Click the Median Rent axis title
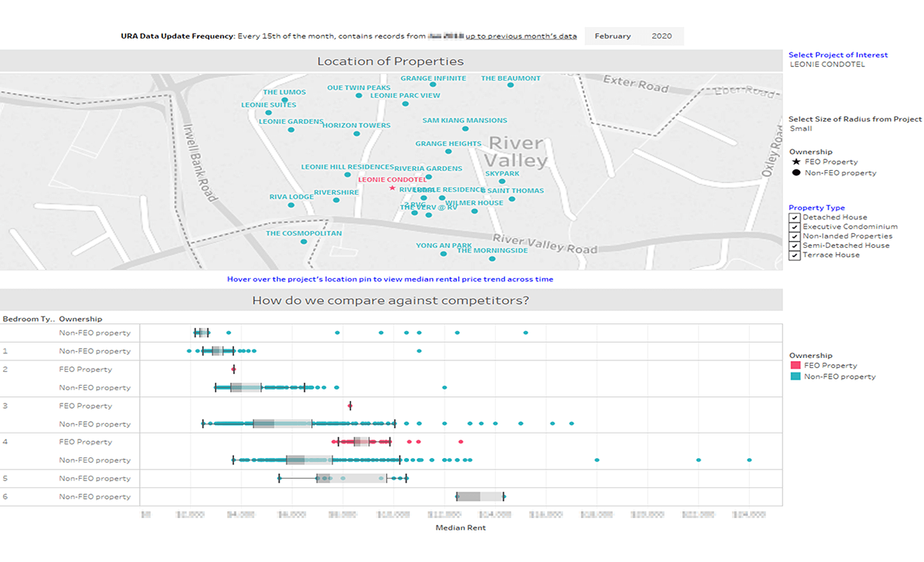This screenshot has height=562, width=924. (x=460, y=527)
